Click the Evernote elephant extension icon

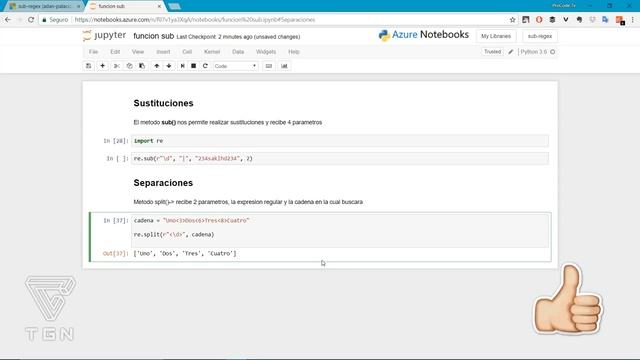click(579, 20)
